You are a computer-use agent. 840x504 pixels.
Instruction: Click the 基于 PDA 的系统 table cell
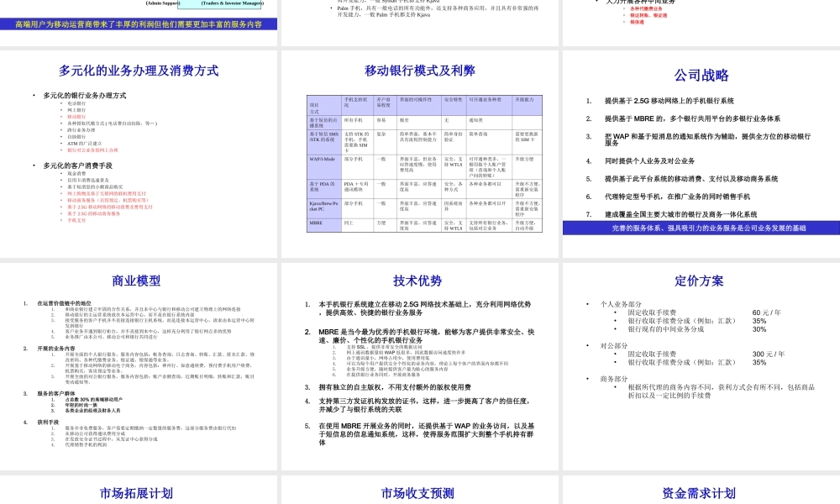[324, 190]
